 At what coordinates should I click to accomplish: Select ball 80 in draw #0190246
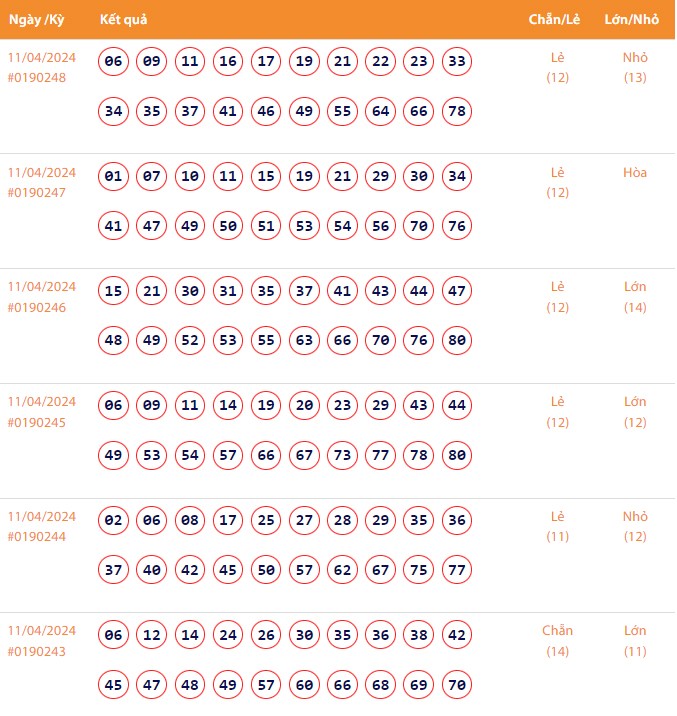[457, 340]
